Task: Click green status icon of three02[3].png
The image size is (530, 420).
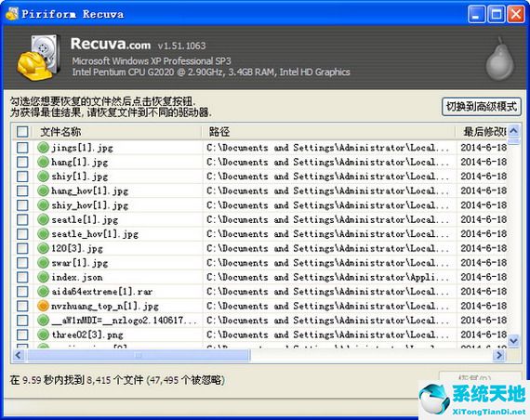Action: (x=44, y=335)
